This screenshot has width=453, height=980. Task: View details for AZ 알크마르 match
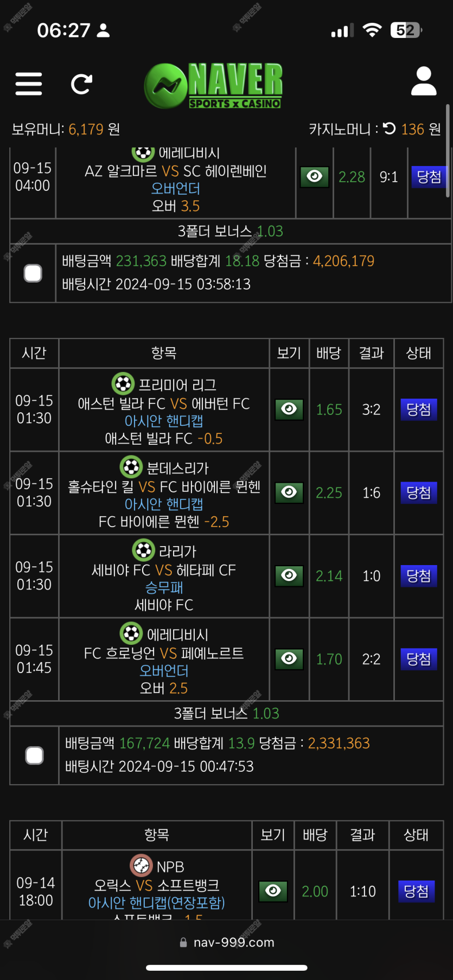pos(315,177)
